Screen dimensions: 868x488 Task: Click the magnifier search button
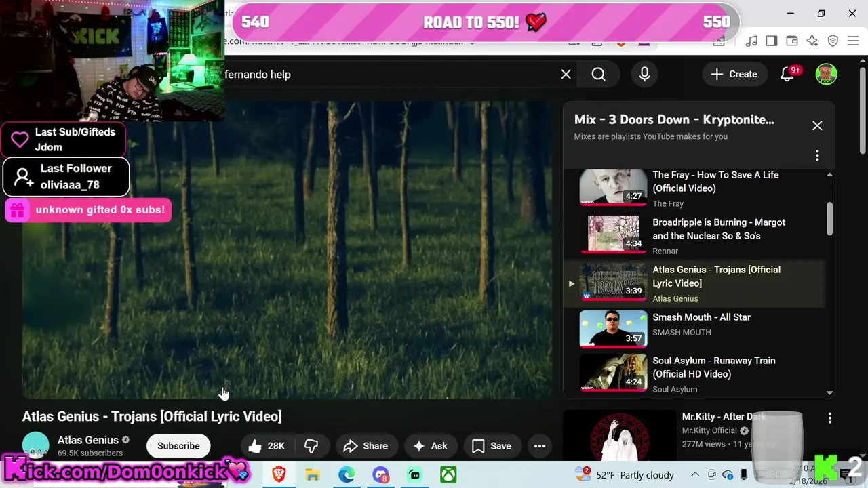click(x=598, y=75)
